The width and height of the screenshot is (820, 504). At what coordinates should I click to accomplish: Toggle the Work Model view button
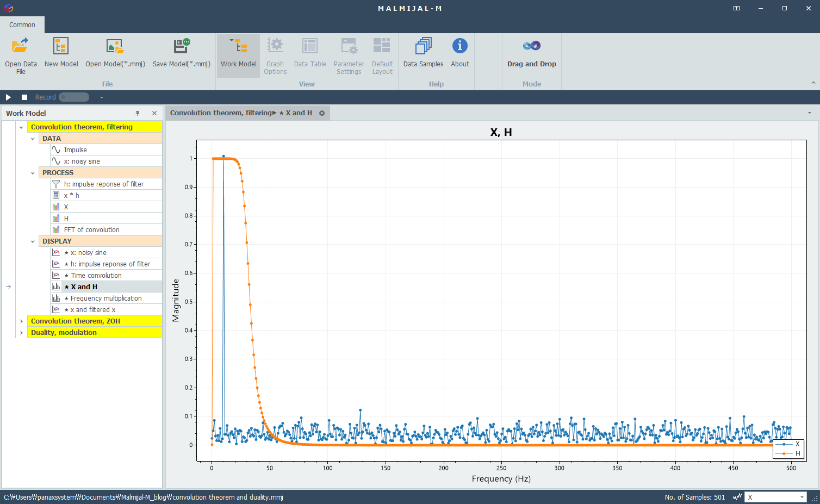coord(238,55)
